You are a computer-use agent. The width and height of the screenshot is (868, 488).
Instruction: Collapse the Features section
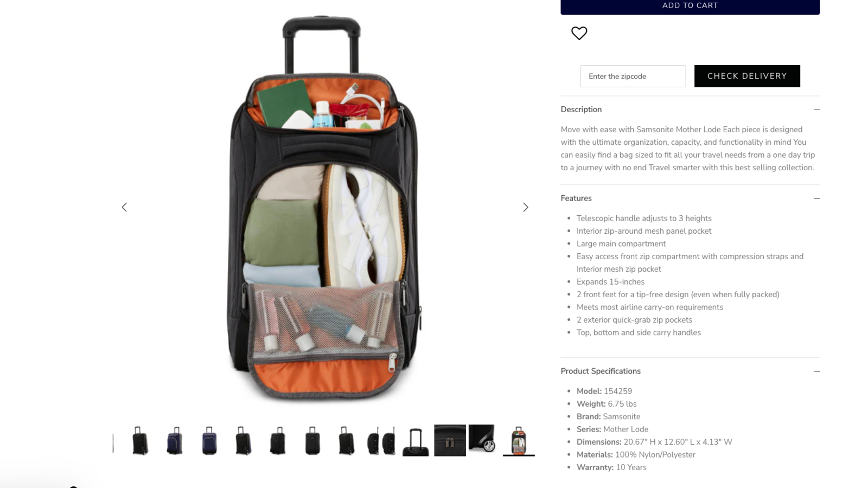click(816, 198)
